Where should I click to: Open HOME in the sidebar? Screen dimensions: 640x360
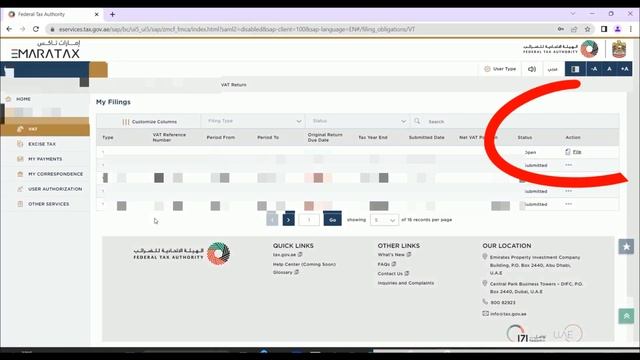23,99
